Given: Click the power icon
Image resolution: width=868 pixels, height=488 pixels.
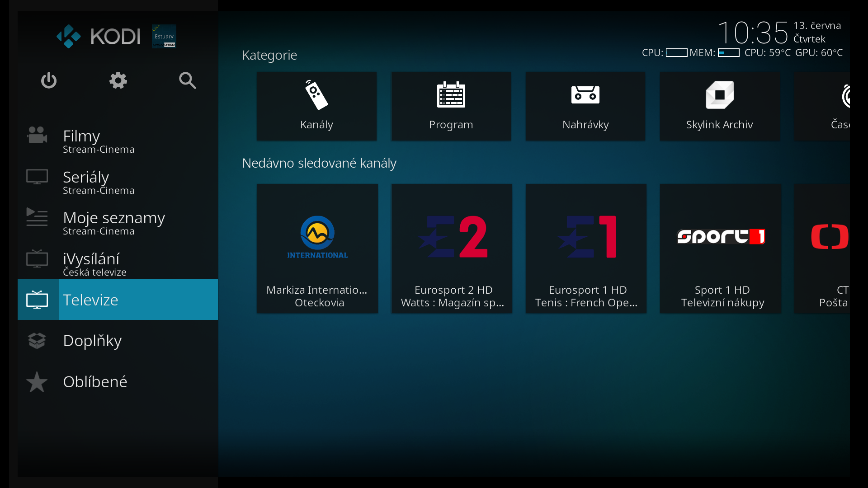Looking at the screenshot, I should pyautogui.click(x=49, y=80).
